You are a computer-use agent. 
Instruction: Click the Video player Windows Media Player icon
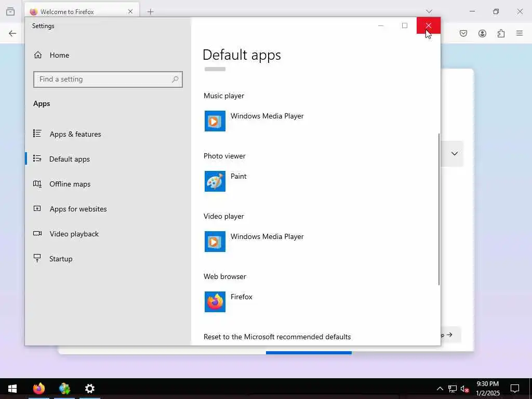coord(215,242)
